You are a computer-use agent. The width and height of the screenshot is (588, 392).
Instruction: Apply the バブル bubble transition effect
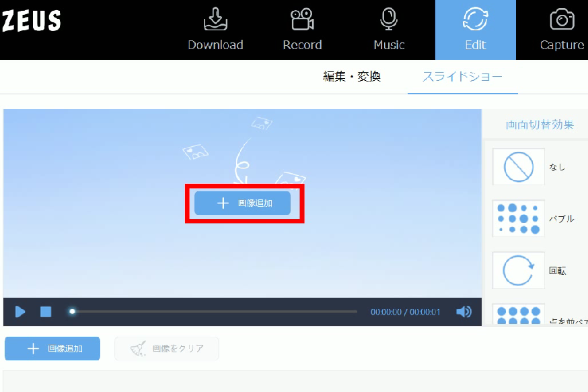tap(518, 218)
